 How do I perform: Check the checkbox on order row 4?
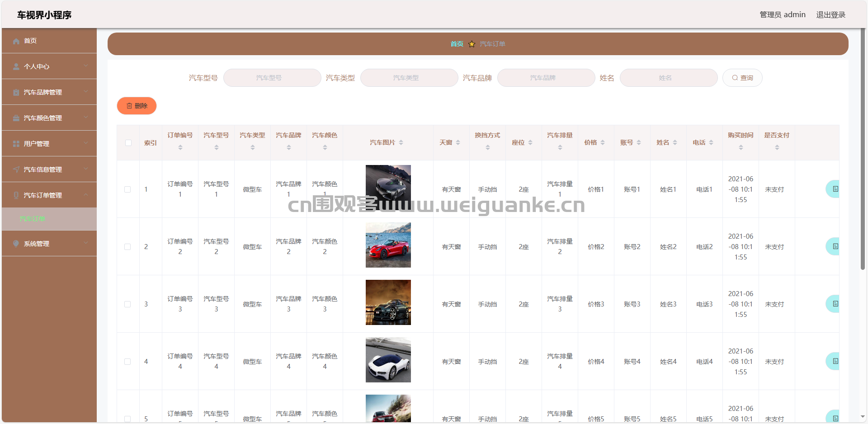click(128, 362)
